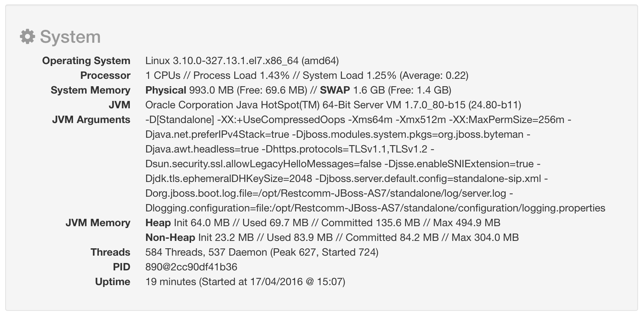The height and width of the screenshot is (319, 644).
Task: Click the bold SWAP text
Action: [x=335, y=90]
